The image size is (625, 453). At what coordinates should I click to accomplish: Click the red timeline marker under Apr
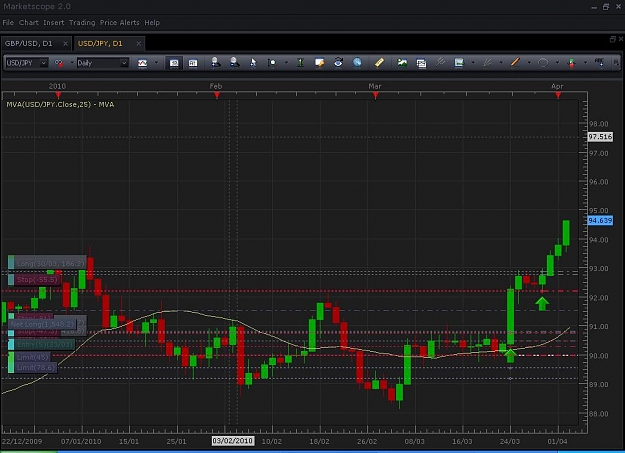pos(558,95)
